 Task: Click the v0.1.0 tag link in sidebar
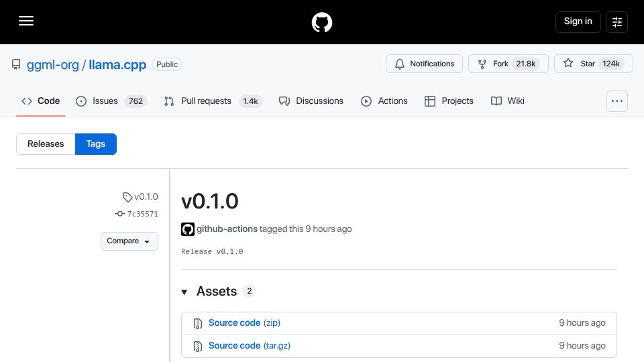point(140,197)
